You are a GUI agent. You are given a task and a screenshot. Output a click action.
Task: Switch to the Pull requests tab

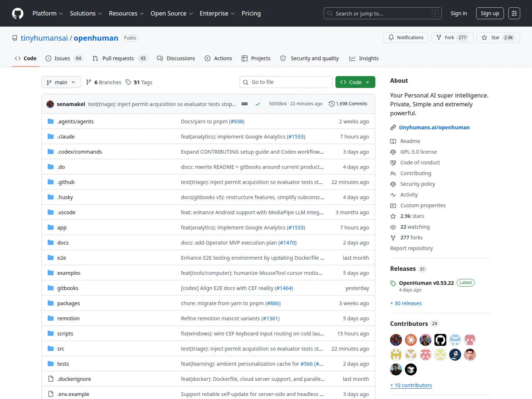[x=120, y=58]
